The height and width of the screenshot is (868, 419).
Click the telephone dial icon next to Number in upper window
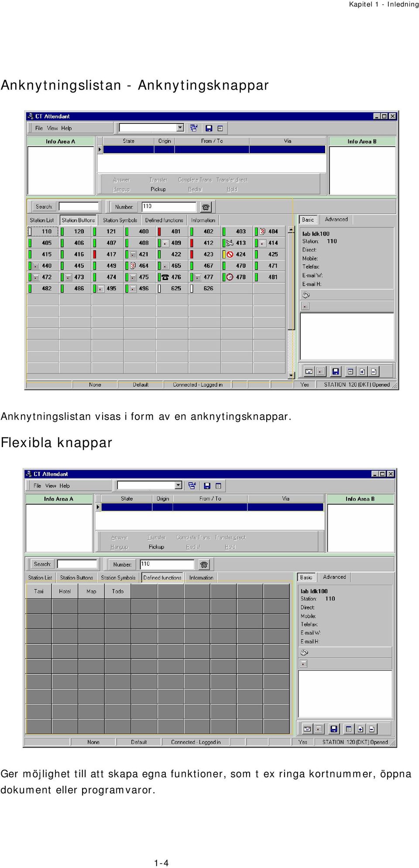[x=206, y=207]
